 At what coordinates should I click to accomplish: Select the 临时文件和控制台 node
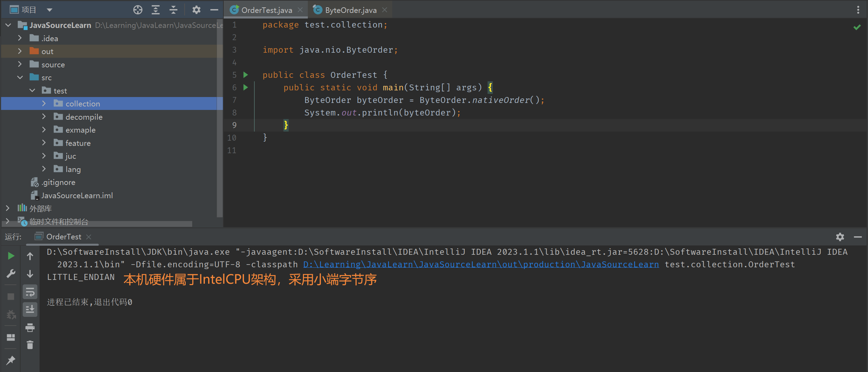point(59,222)
